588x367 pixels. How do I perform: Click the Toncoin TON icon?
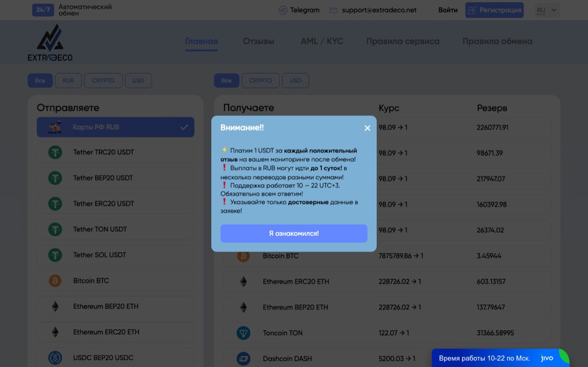tap(243, 333)
